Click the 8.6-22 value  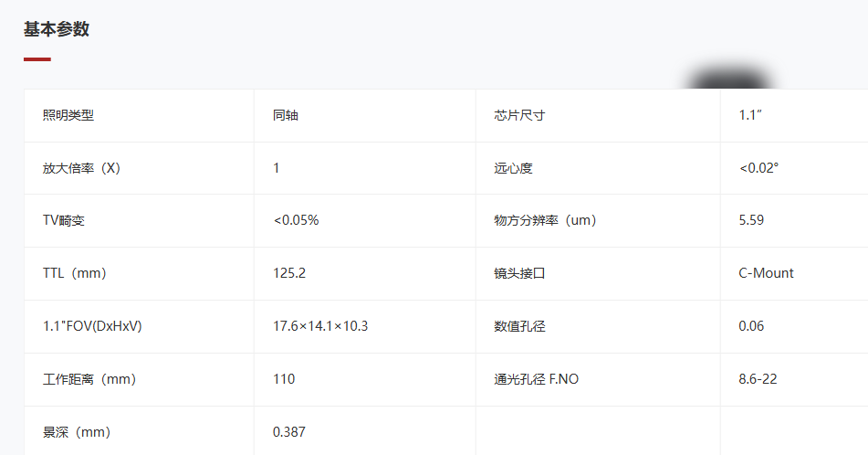pyautogui.click(x=758, y=379)
